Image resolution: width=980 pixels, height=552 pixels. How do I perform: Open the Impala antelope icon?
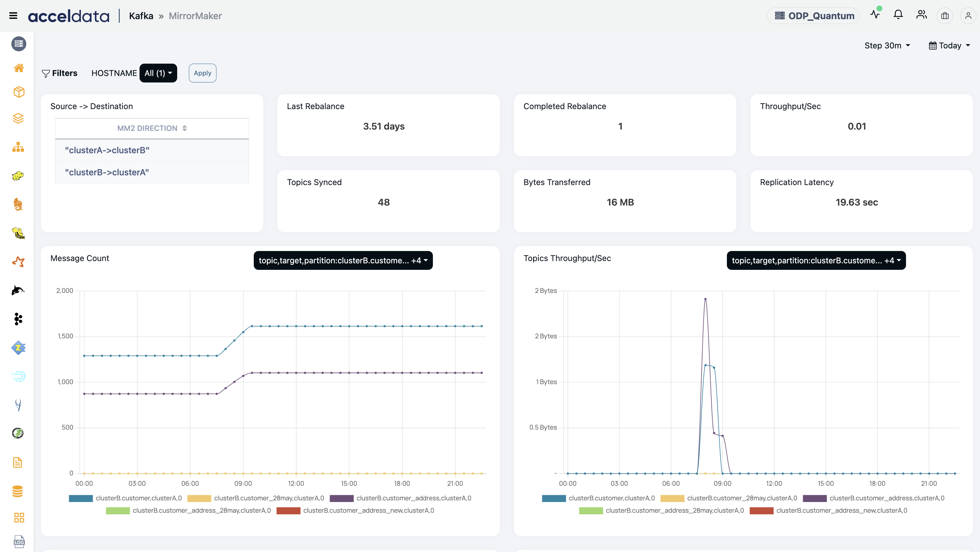coord(18,405)
